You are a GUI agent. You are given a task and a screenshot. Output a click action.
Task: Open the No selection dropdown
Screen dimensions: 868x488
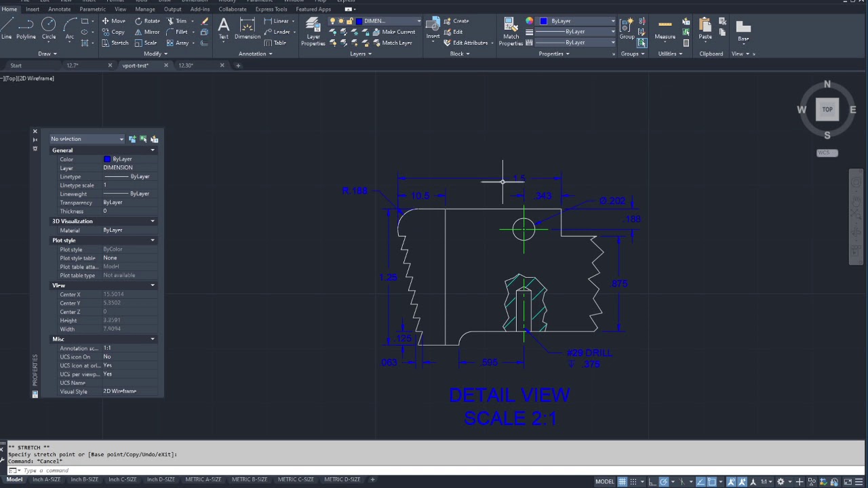[x=87, y=139]
